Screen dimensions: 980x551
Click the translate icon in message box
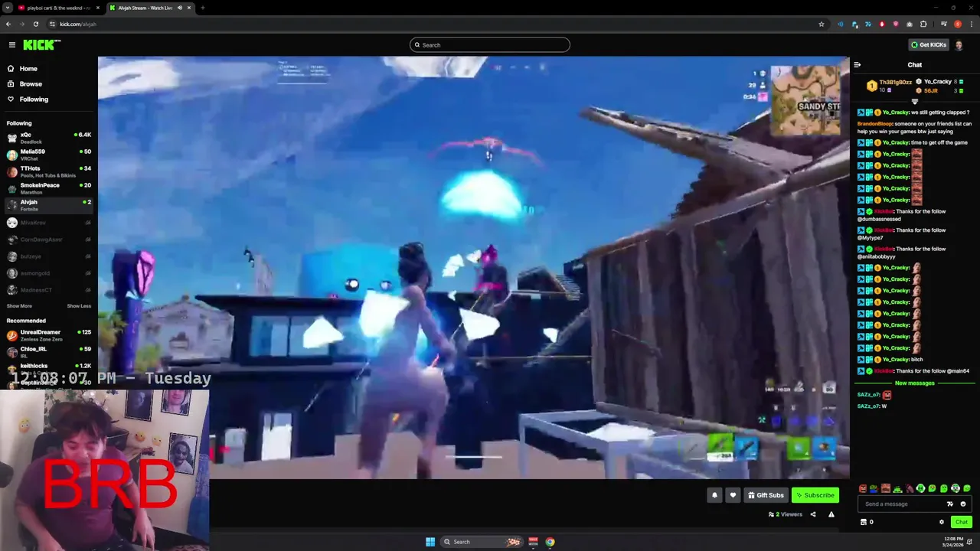tap(950, 504)
